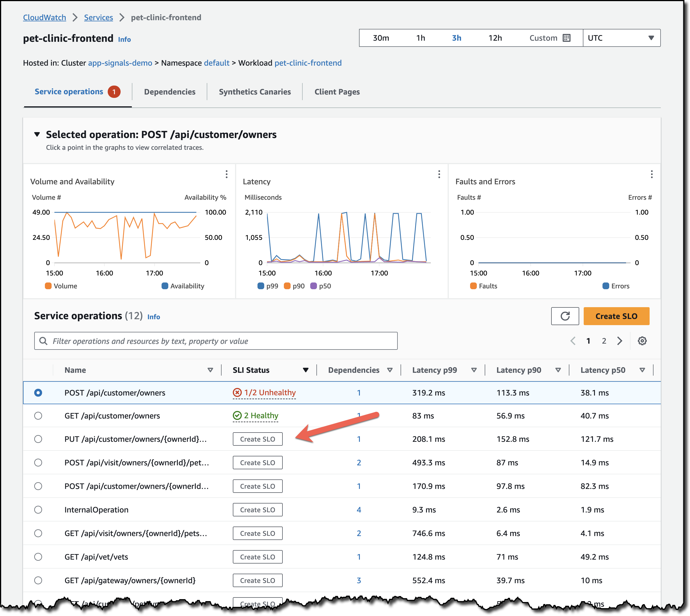Select the radio button for GET /api/vet/vets
Screen dimensions: 690x616
[x=38, y=557]
